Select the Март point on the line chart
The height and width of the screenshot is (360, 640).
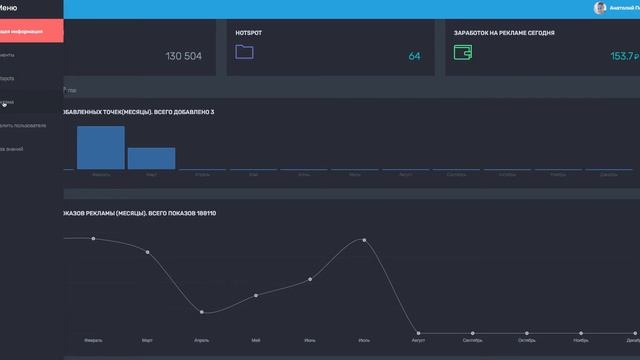[147, 252]
